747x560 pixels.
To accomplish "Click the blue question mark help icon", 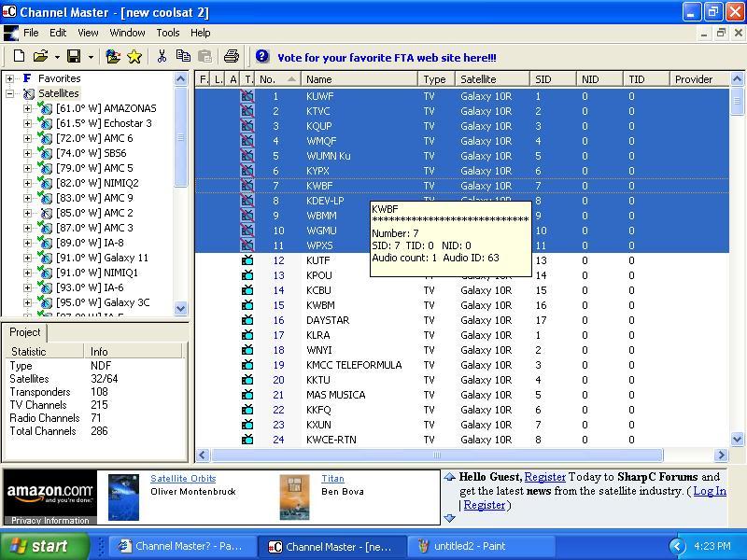I will [x=262, y=56].
